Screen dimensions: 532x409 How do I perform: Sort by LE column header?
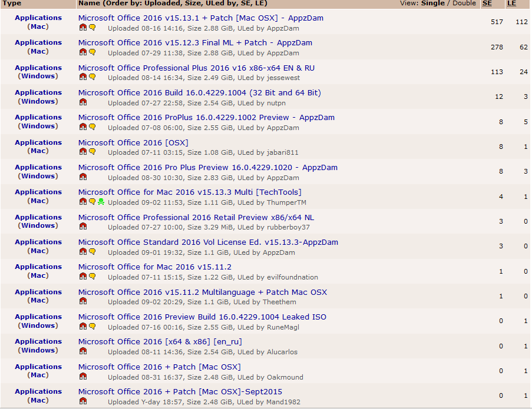tap(511, 4)
